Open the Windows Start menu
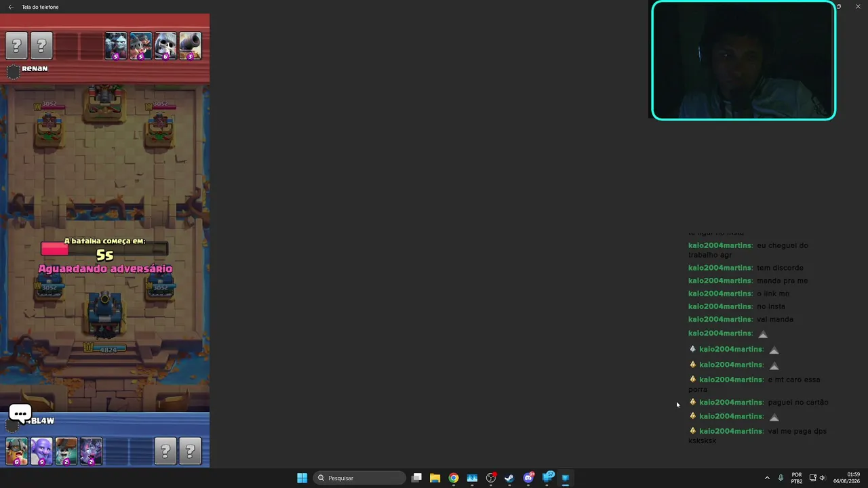 pos(302,478)
